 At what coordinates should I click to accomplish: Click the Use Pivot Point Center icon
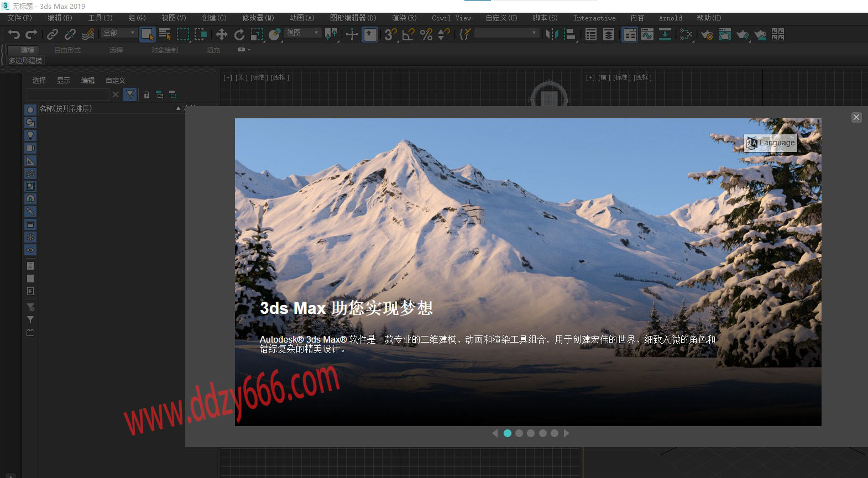point(331,35)
